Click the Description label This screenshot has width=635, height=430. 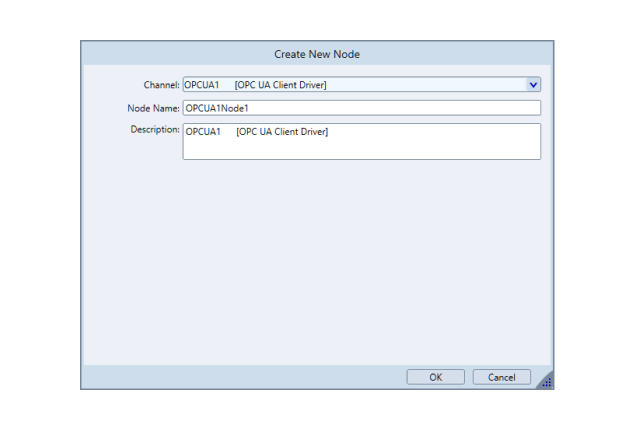(154, 130)
